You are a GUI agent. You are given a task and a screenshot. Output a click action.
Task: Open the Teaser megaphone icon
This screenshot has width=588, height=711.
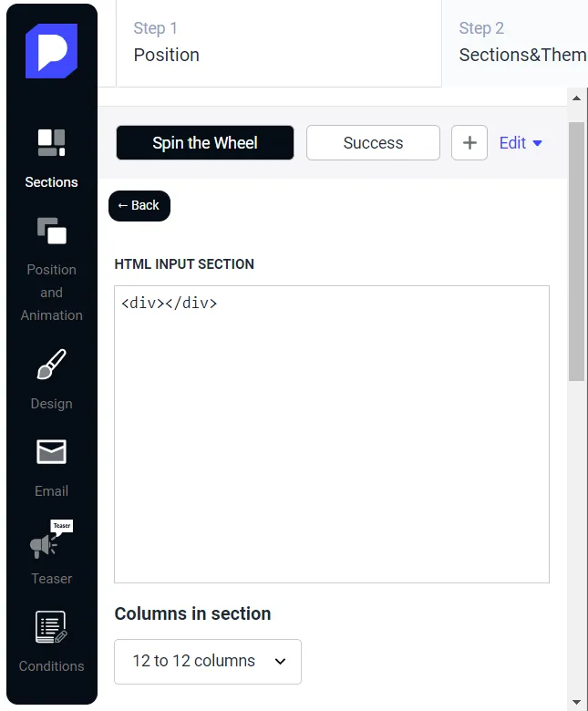[x=51, y=540]
